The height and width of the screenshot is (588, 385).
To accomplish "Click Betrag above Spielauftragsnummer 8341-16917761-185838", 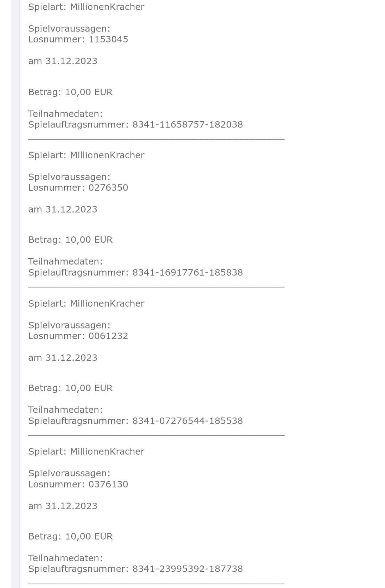I will [70, 240].
